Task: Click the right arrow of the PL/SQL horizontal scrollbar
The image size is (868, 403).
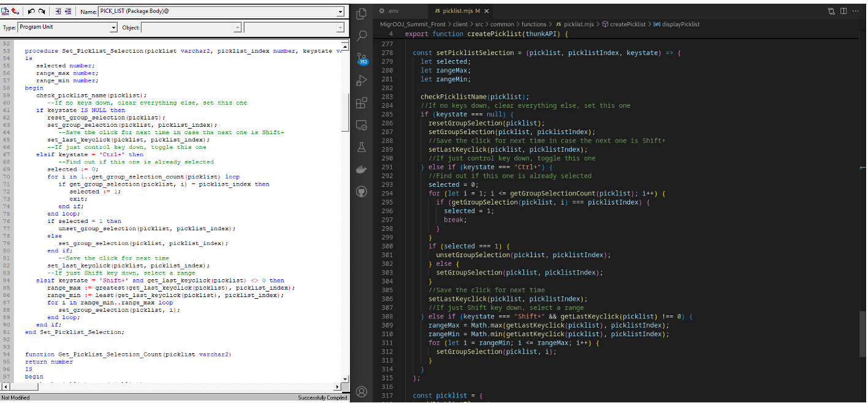Action: (x=337, y=387)
